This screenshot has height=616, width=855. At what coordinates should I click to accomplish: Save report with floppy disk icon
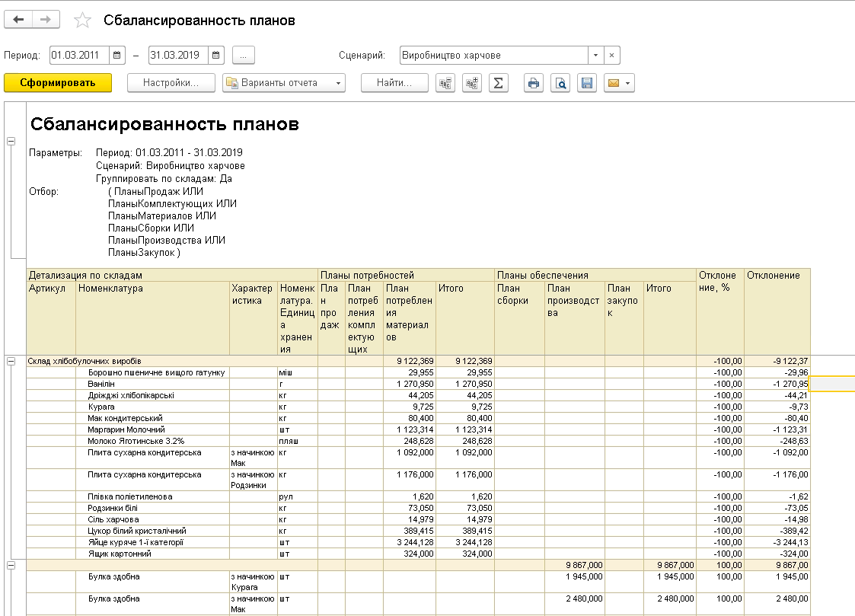[587, 83]
